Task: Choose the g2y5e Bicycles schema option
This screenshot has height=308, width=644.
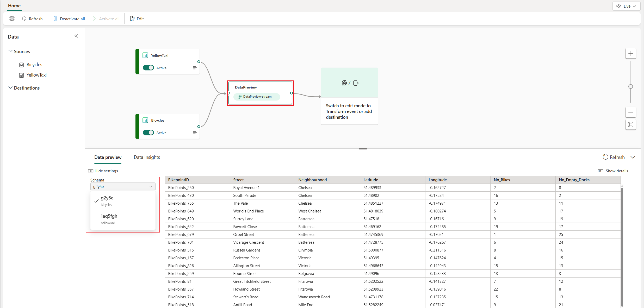Action: (123, 201)
